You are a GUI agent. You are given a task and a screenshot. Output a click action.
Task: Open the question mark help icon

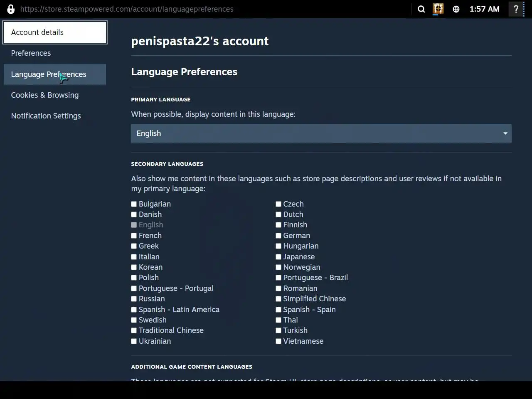click(x=516, y=9)
